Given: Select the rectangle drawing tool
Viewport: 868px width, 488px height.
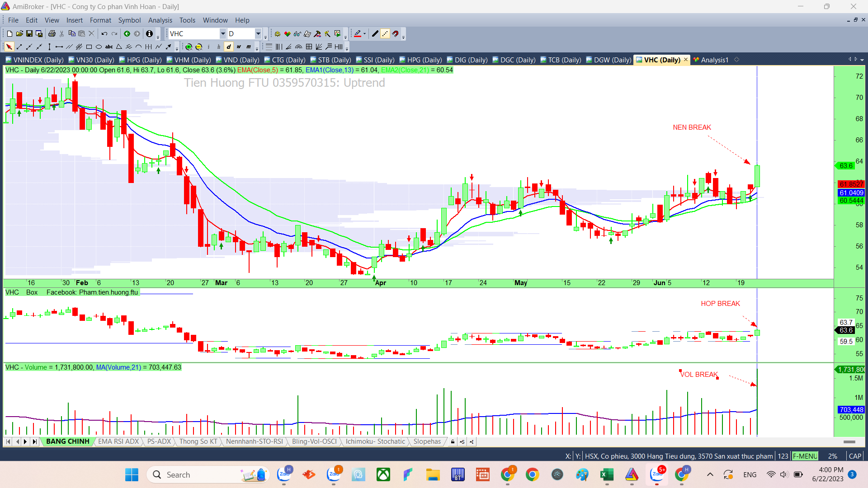Looking at the screenshot, I should tap(89, 47).
